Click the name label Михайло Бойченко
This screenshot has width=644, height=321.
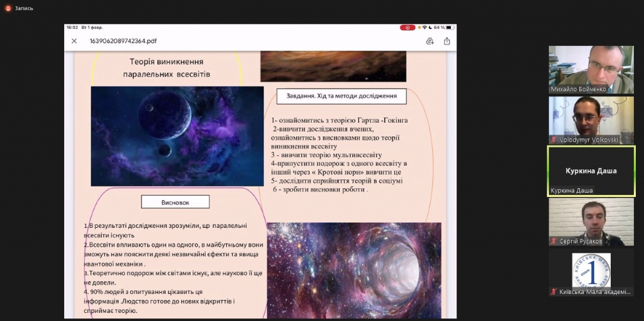coord(579,89)
